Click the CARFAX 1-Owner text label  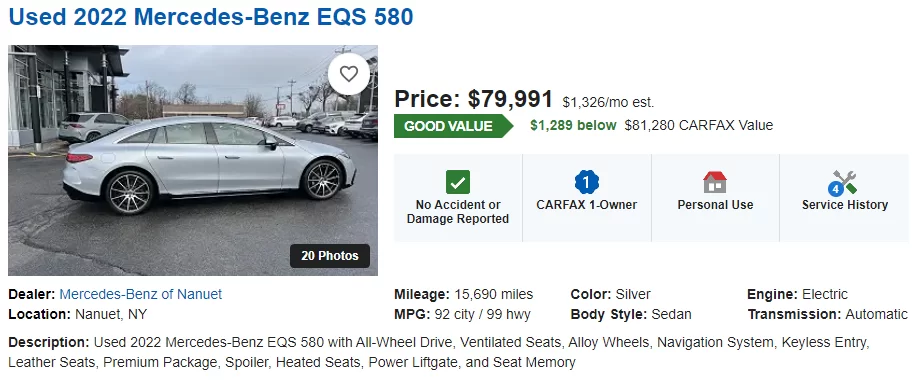(x=587, y=205)
